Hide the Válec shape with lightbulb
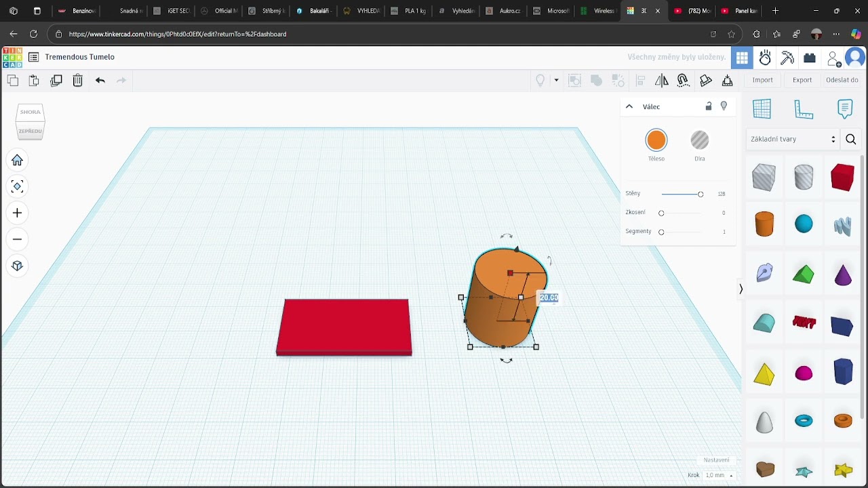Viewport: 868px width, 488px height. click(724, 106)
